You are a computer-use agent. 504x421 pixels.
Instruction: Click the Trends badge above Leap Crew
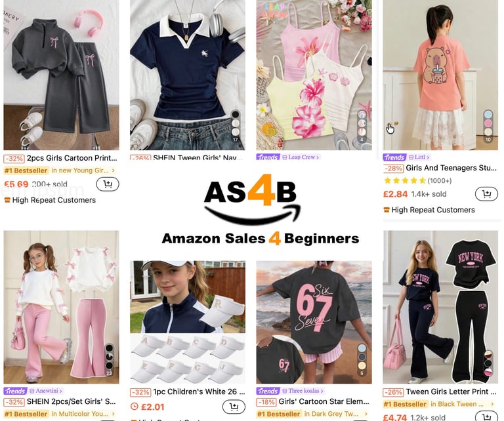coord(268,157)
